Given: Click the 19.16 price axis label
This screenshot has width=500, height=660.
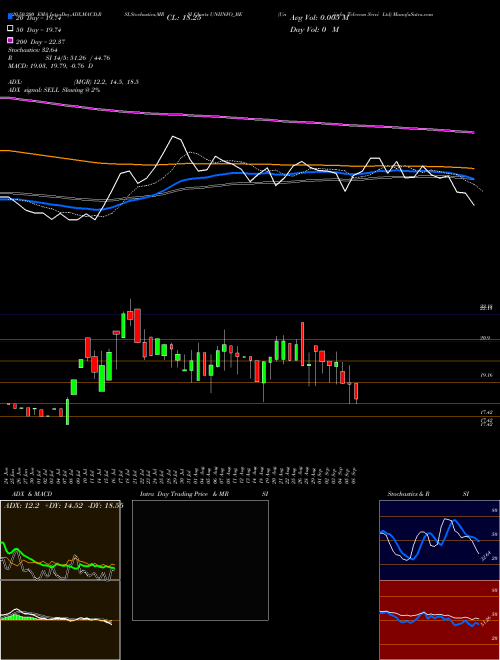Looking at the screenshot, I should coord(486,375).
